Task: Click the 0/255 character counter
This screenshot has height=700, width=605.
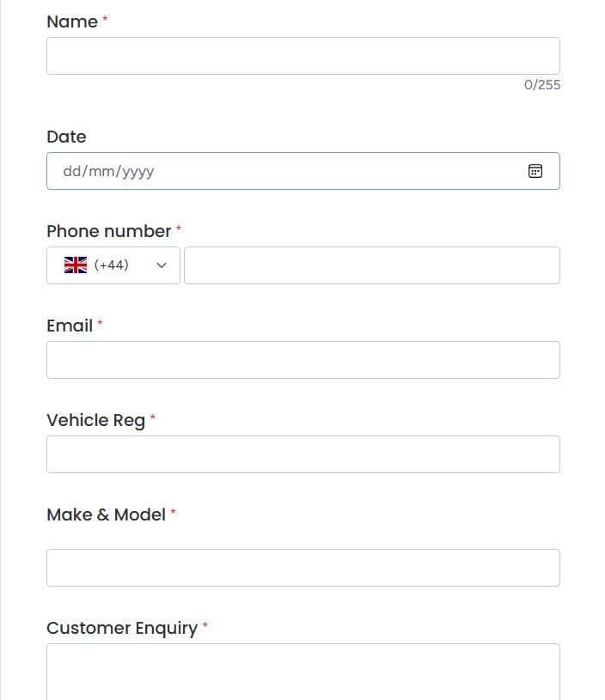Action: pyautogui.click(x=542, y=85)
